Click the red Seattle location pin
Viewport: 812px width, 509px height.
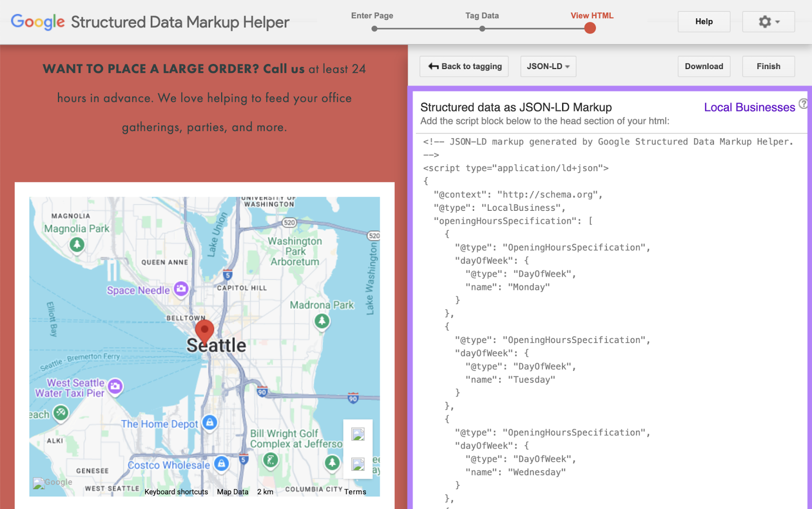click(x=205, y=330)
